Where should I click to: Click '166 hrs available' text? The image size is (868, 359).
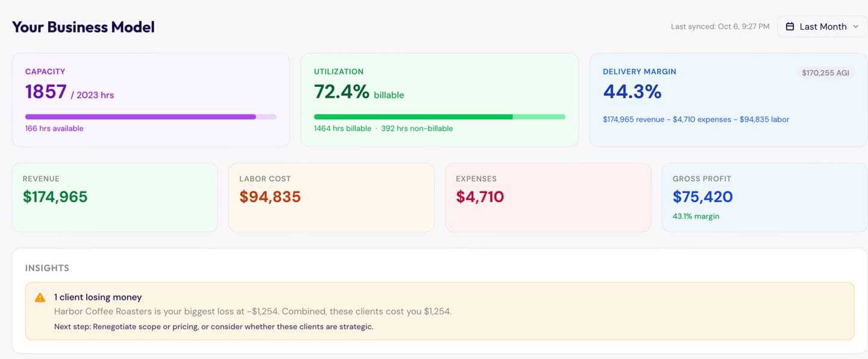pyautogui.click(x=54, y=129)
